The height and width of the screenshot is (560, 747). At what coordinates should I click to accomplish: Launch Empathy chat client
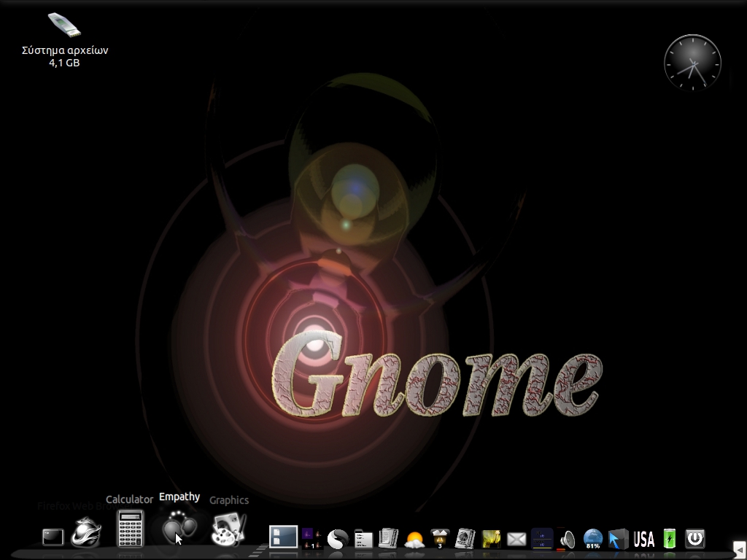point(179,529)
